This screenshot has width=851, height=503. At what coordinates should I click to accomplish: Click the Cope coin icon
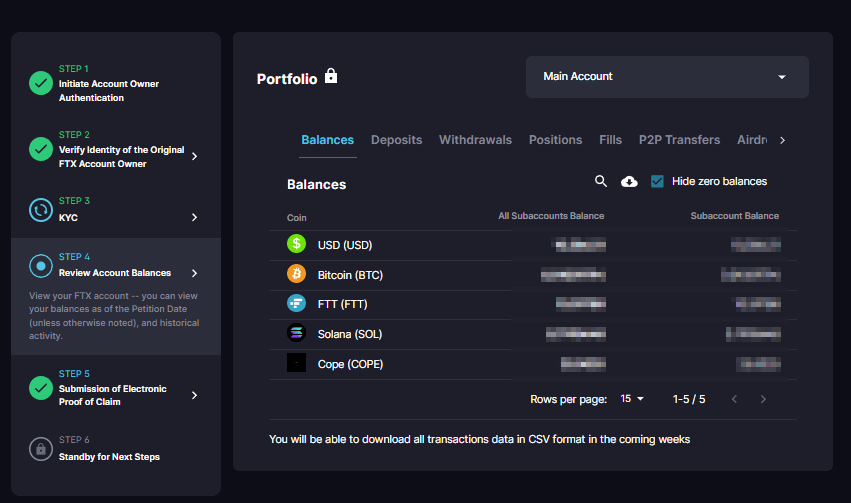pyautogui.click(x=296, y=362)
